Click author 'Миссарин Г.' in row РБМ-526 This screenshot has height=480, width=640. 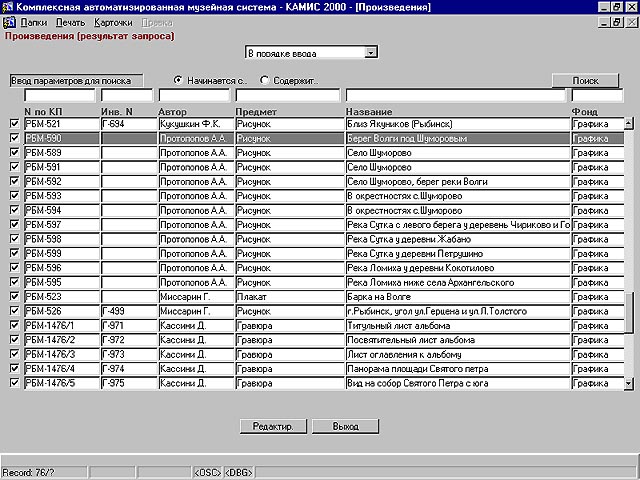point(196,311)
